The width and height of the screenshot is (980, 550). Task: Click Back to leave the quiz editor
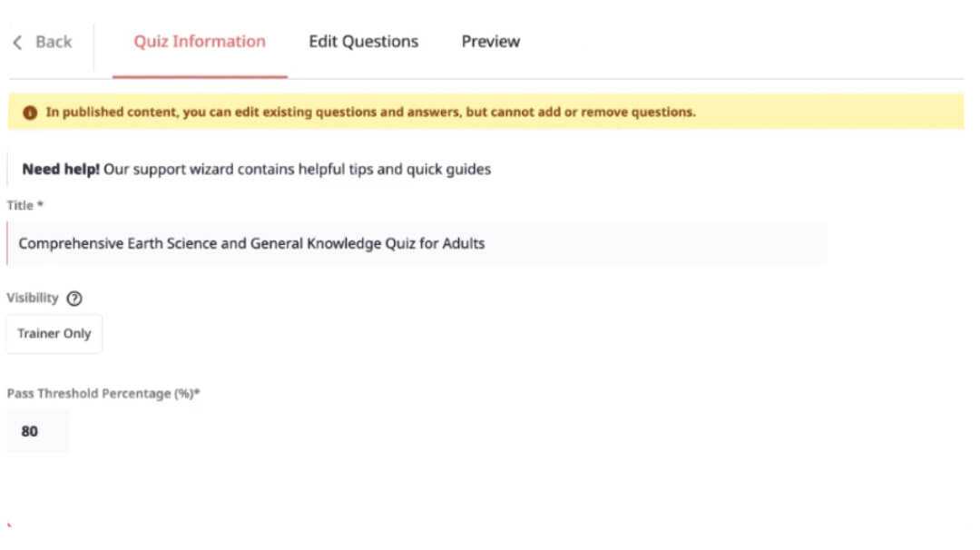point(44,42)
